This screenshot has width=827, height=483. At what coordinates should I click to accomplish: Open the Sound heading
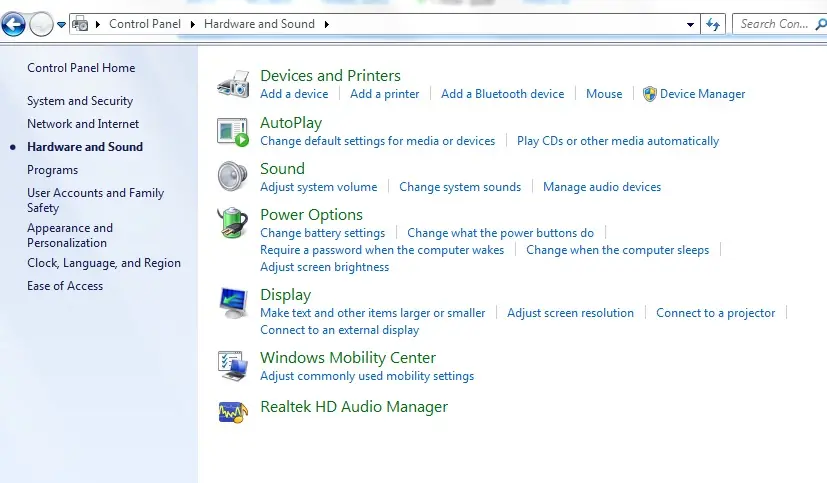tap(282, 169)
